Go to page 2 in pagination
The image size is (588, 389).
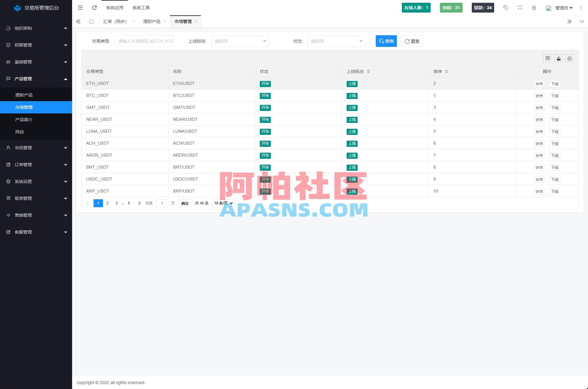tap(107, 203)
